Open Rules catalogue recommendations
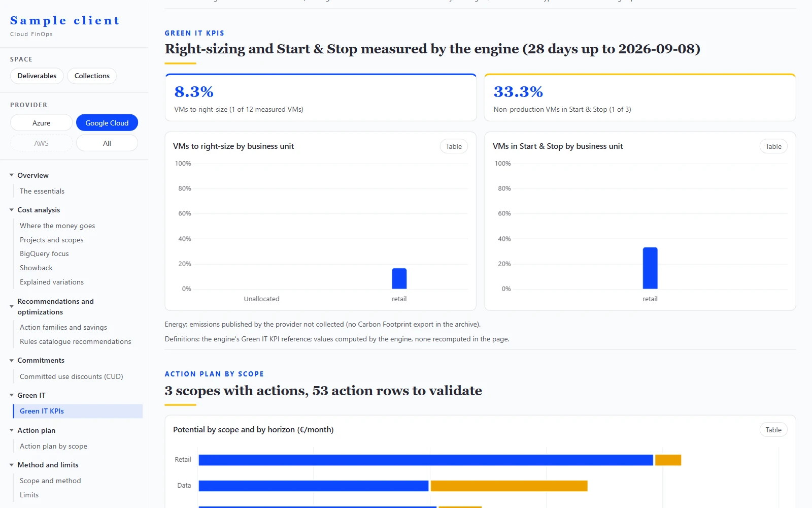Screen dimensions: 812x508 [x=76, y=341]
